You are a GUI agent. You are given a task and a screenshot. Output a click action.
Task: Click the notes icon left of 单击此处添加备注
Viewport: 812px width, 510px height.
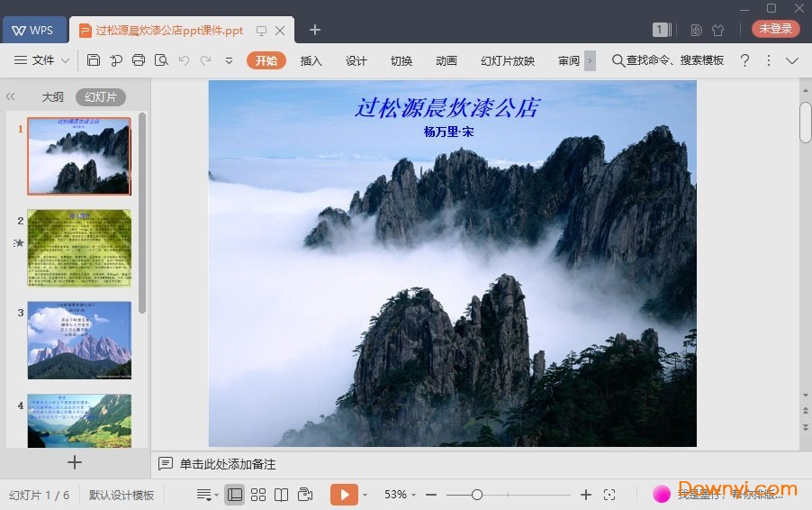(166, 463)
